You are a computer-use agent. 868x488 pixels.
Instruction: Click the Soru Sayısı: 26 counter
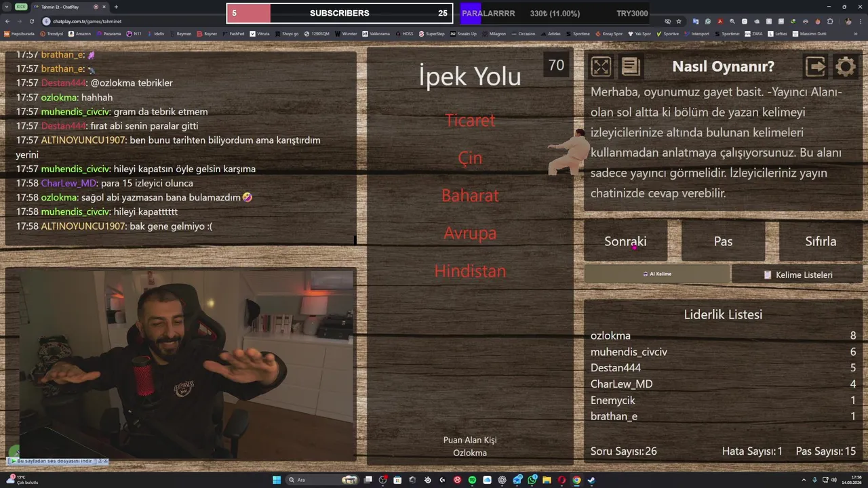[623, 451]
